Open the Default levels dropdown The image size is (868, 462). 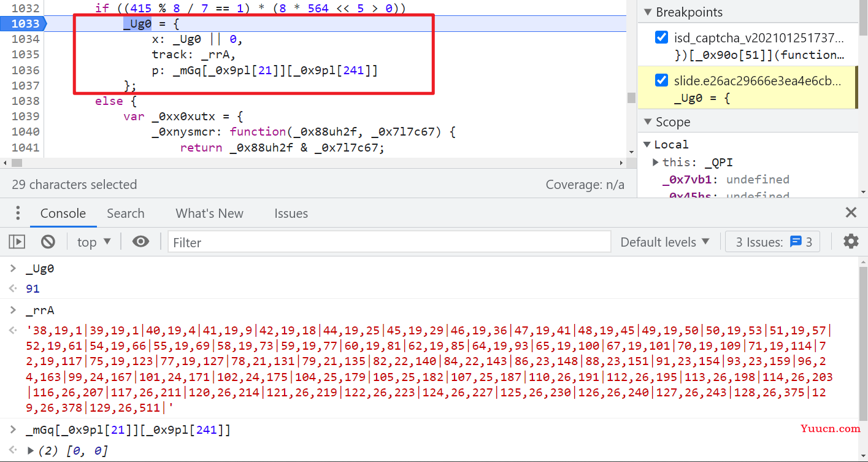[x=665, y=242]
